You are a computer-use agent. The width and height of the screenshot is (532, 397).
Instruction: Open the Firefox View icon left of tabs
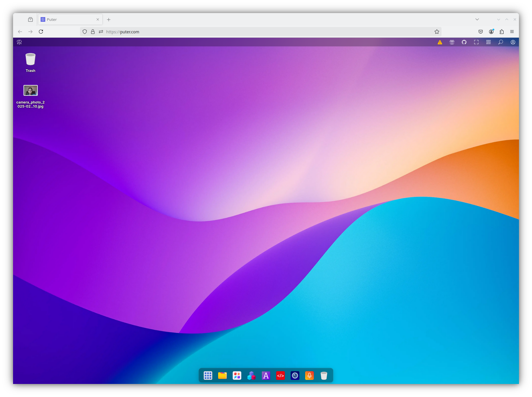click(30, 19)
